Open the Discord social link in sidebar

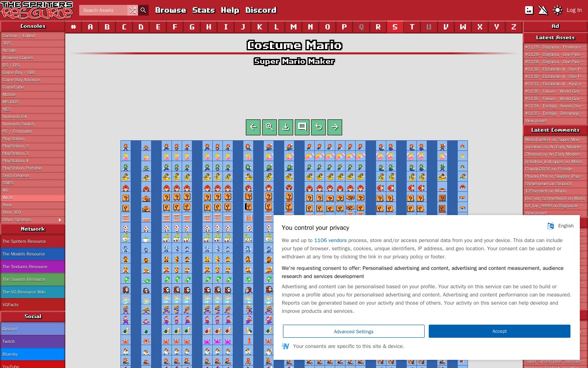click(x=33, y=329)
